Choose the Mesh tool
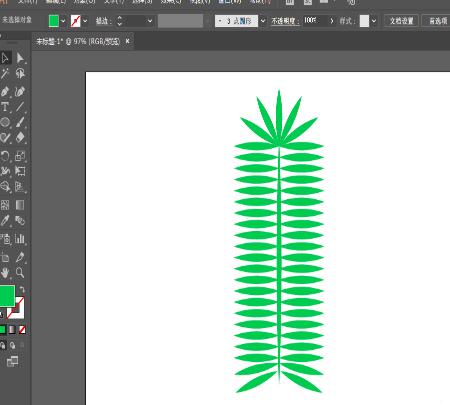 pyautogui.click(x=5, y=205)
